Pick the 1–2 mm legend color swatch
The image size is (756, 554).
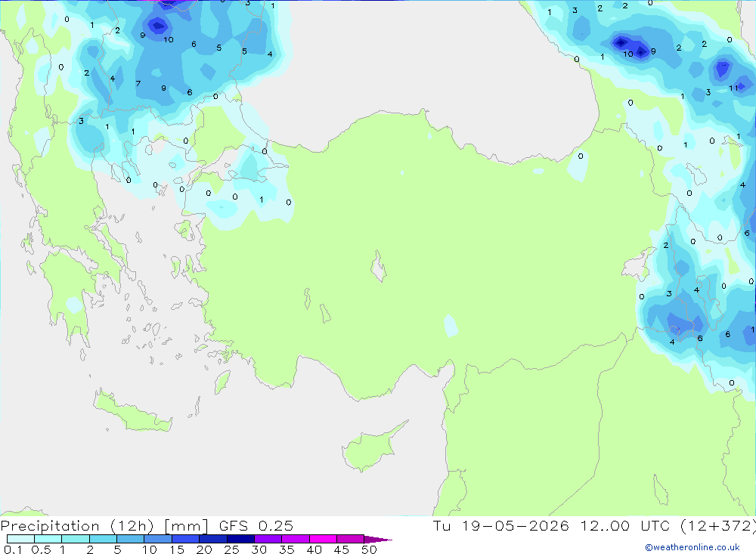pyautogui.click(x=76, y=539)
